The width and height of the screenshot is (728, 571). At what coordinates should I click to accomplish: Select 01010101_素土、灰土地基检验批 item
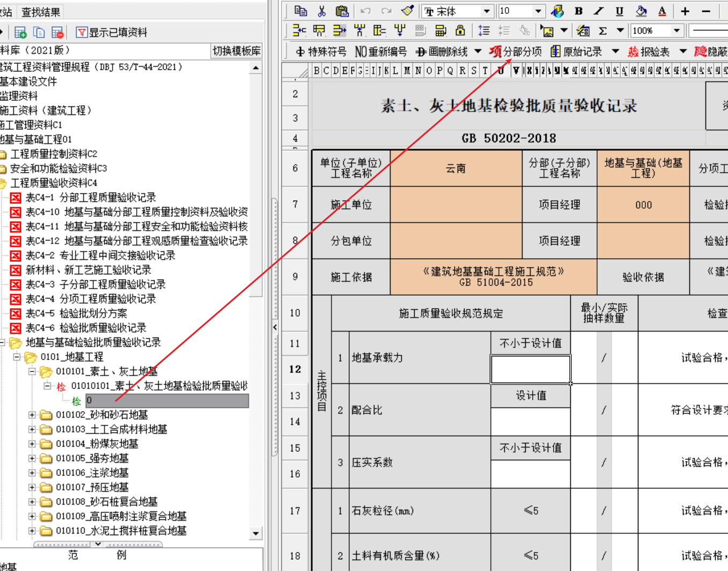coord(159,386)
